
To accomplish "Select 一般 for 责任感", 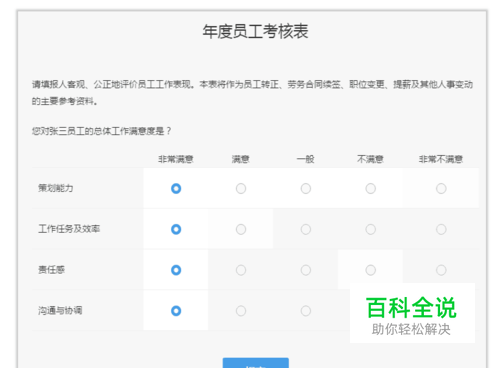I will 306,270.
